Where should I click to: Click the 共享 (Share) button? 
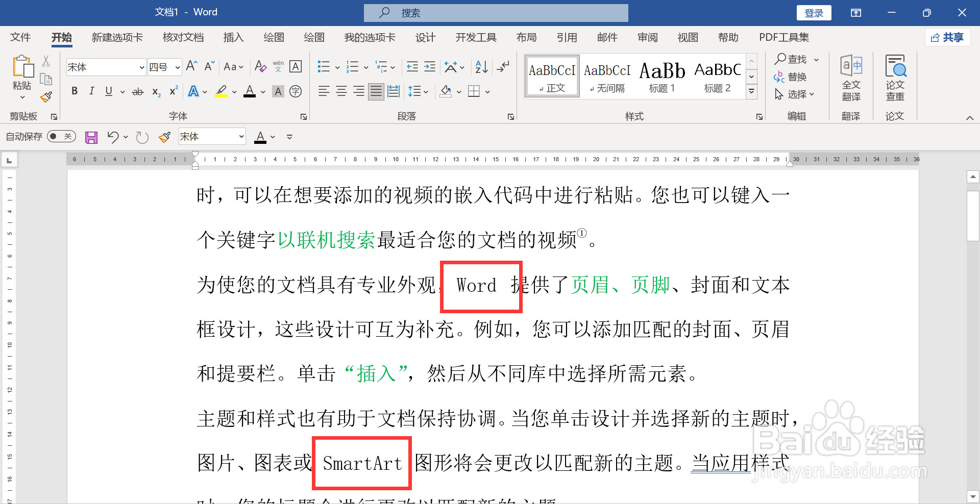(947, 37)
